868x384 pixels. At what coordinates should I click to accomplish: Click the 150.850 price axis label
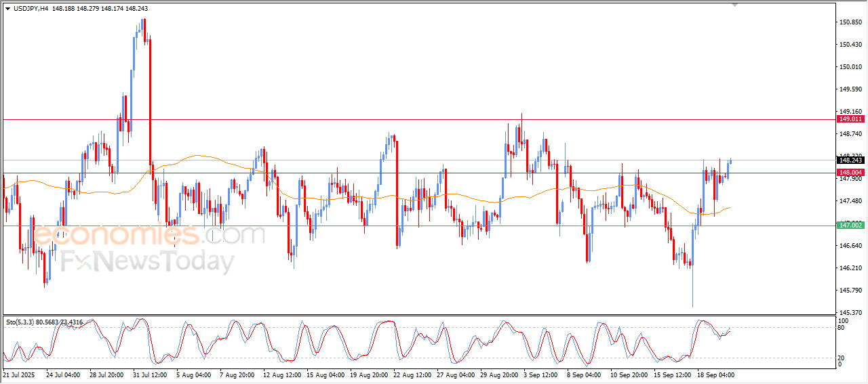[851, 22]
